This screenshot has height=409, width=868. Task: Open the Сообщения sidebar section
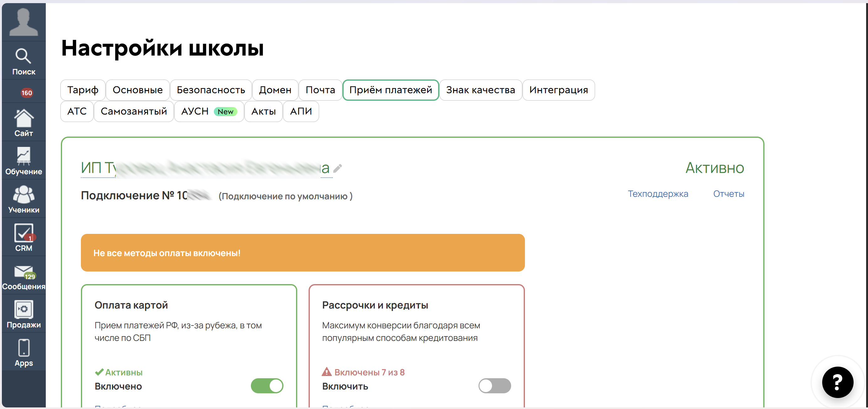24,276
